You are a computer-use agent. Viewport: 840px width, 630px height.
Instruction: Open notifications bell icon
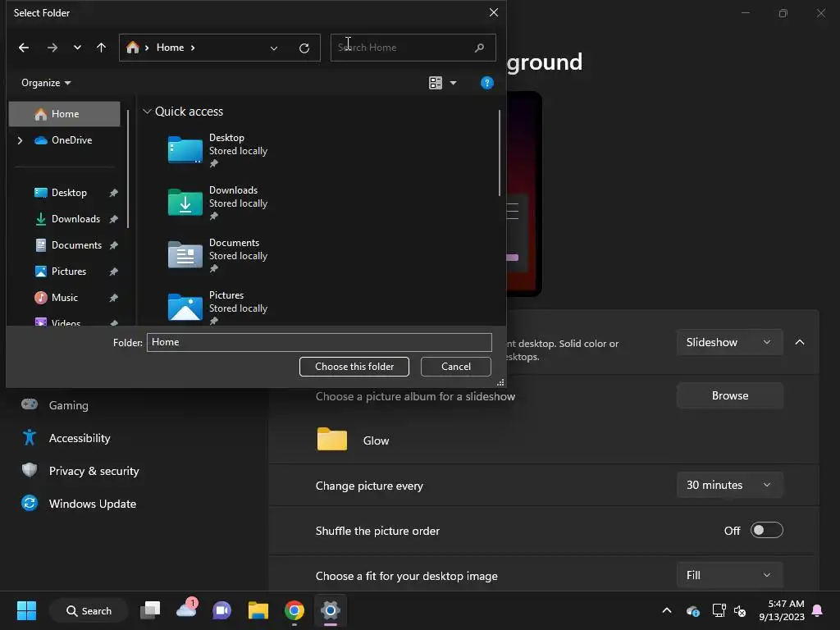tap(818, 610)
